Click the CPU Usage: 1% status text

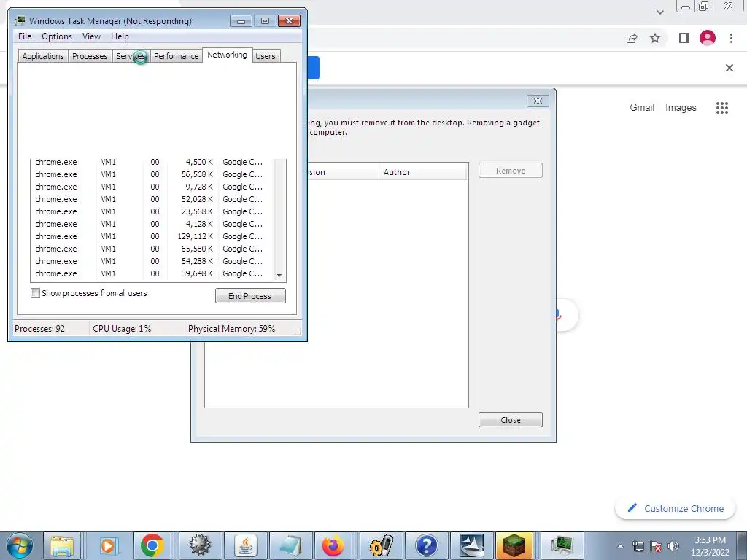coord(122,329)
